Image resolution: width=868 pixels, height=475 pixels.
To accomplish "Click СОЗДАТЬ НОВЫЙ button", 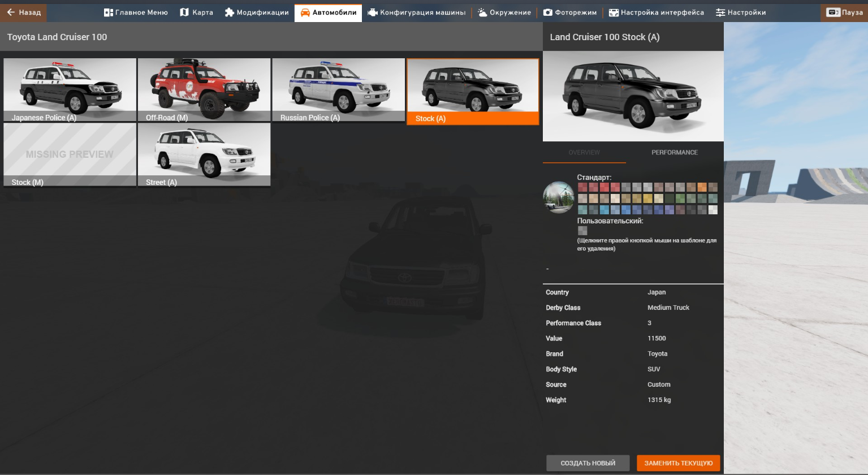I will point(588,463).
